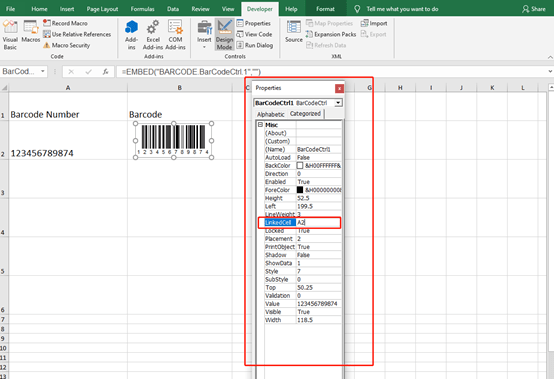The image size is (554, 379).
Task: Click Refresh Data
Action: pos(326,45)
